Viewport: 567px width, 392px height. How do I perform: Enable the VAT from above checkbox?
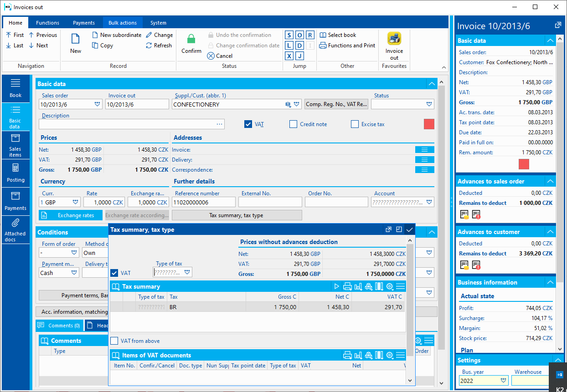[114, 341]
